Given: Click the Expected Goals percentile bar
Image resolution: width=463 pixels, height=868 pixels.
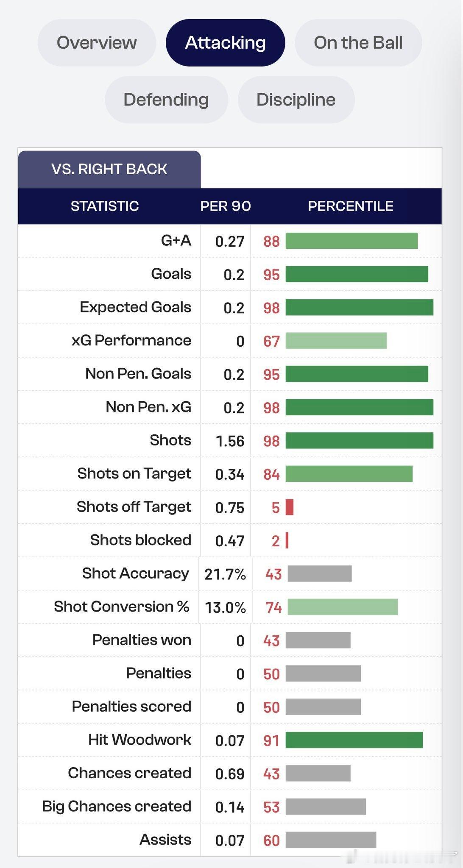Looking at the screenshot, I should (360, 307).
